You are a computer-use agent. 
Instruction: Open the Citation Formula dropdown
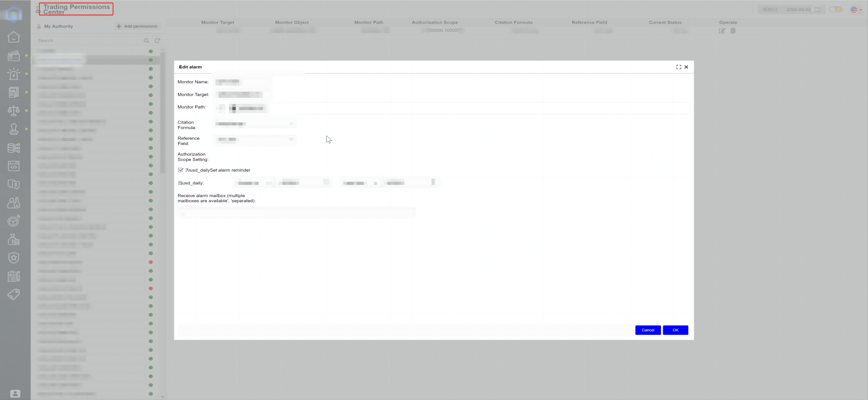click(255, 124)
